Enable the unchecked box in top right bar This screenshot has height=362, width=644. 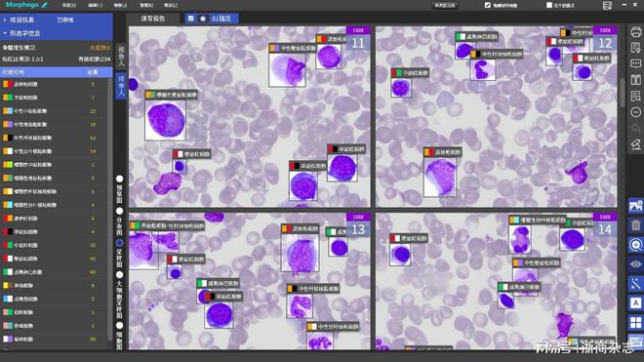tap(549, 5)
